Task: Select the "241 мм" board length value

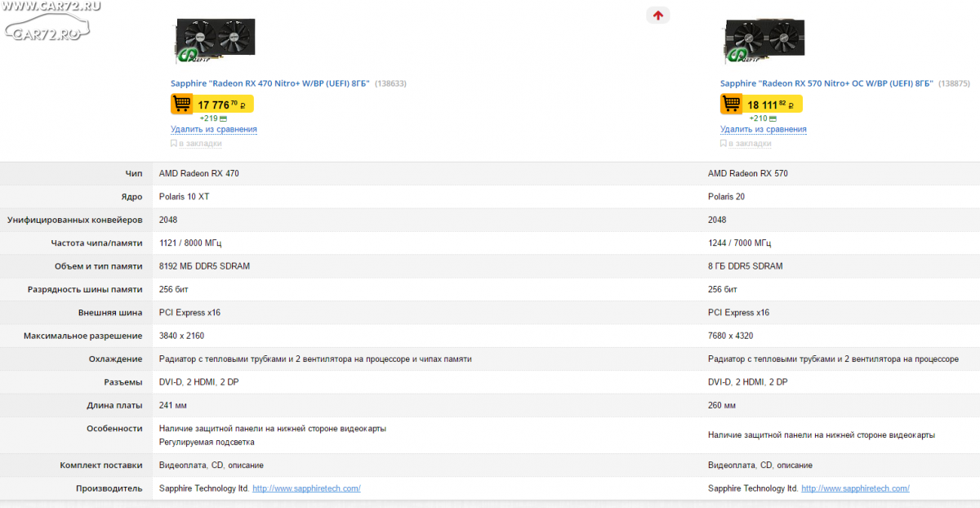Action: coord(174,405)
